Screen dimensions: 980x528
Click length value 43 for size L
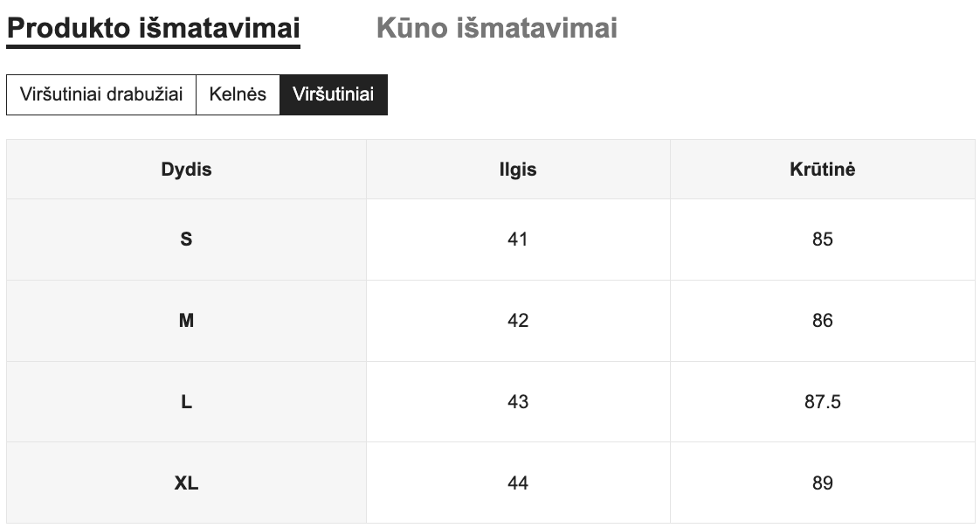(518, 401)
